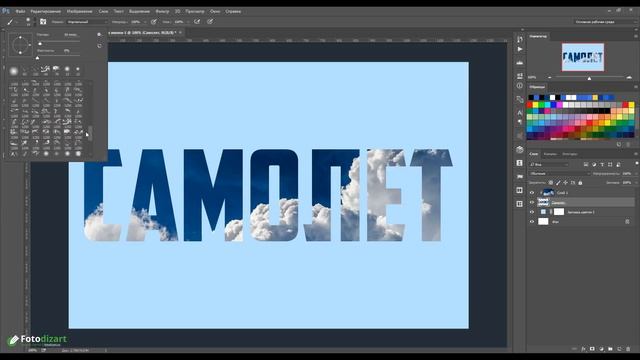Image resolution: width=640 pixels, height=360 pixels.
Task: Open the Info panel icon
Action: (520, 86)
